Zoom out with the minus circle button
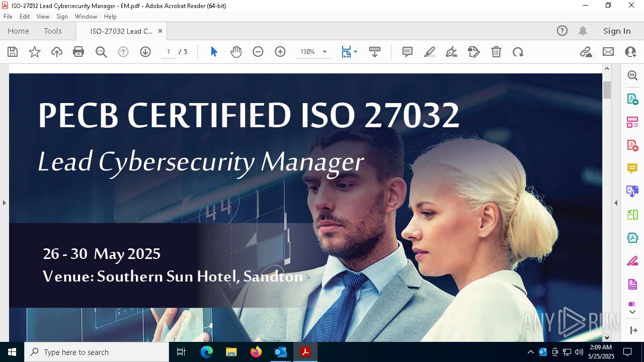The width and height of the screenshot is (644, 362). coord(258,52)
